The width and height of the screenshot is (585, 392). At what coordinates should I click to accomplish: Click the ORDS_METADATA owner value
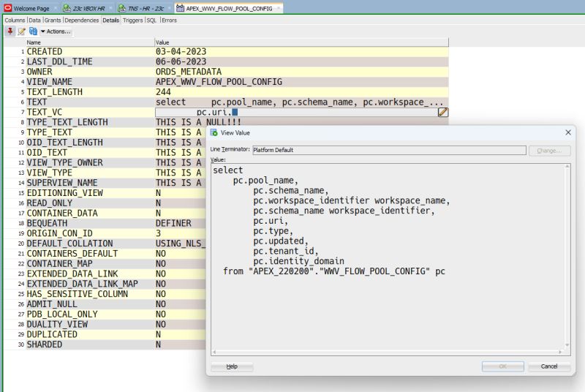(x=189, y=72)
